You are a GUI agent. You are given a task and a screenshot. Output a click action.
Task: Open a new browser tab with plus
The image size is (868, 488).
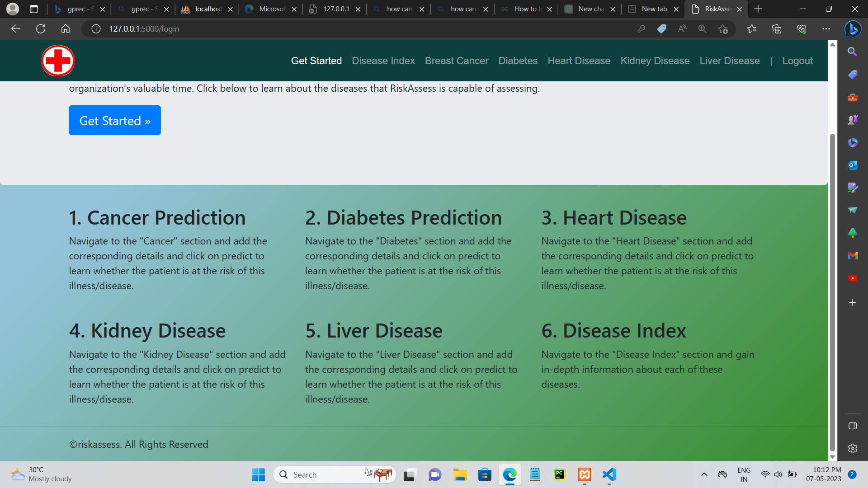(758, 9)
